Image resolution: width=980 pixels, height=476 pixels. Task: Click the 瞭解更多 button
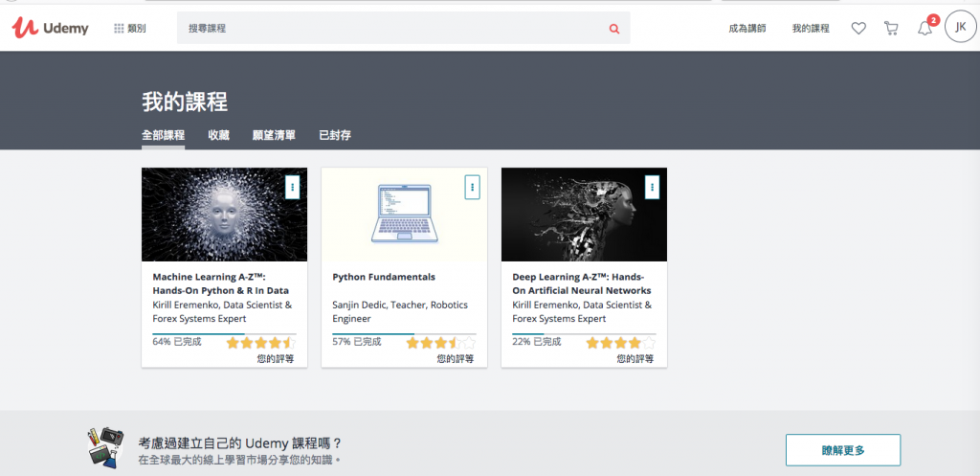843,450
